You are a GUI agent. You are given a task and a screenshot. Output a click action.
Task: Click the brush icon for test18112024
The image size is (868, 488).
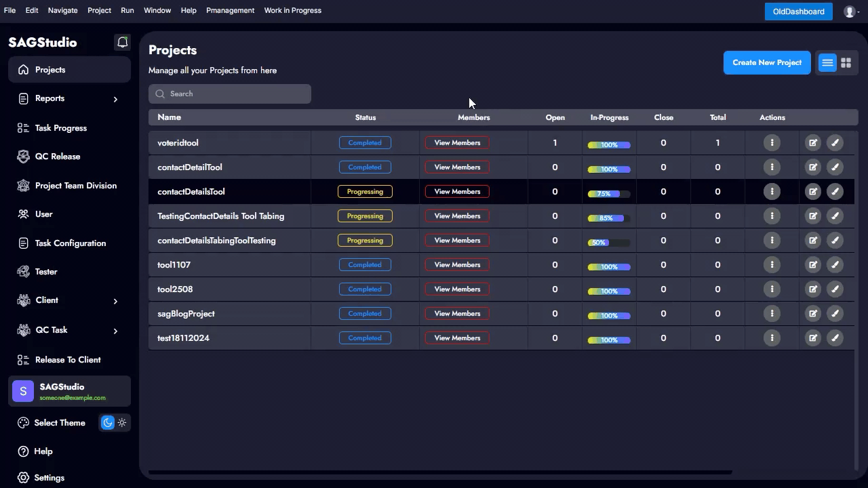coord(835,338)
